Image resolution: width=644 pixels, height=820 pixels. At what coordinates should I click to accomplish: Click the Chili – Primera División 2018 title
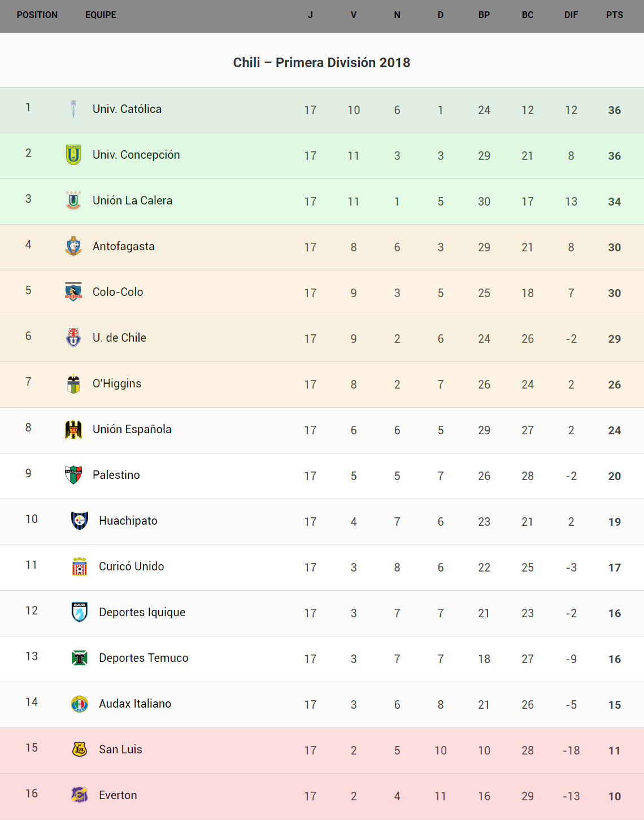[321, 63]
